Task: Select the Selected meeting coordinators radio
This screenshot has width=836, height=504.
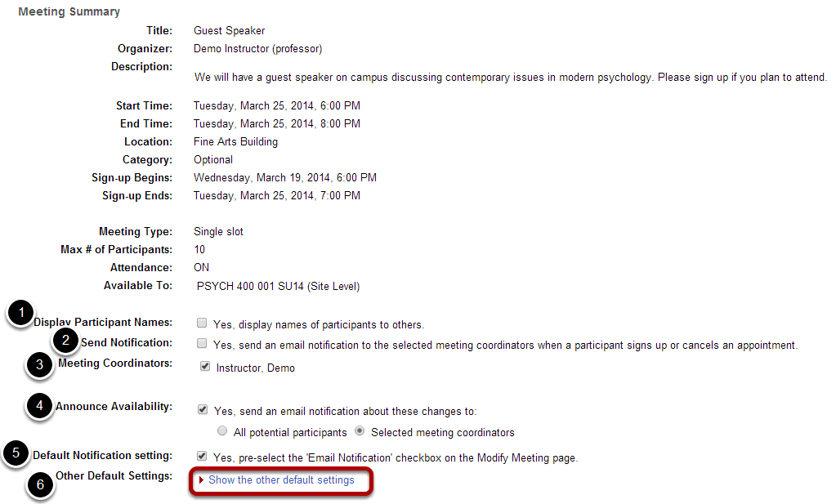Action: (x=360, y=431)
